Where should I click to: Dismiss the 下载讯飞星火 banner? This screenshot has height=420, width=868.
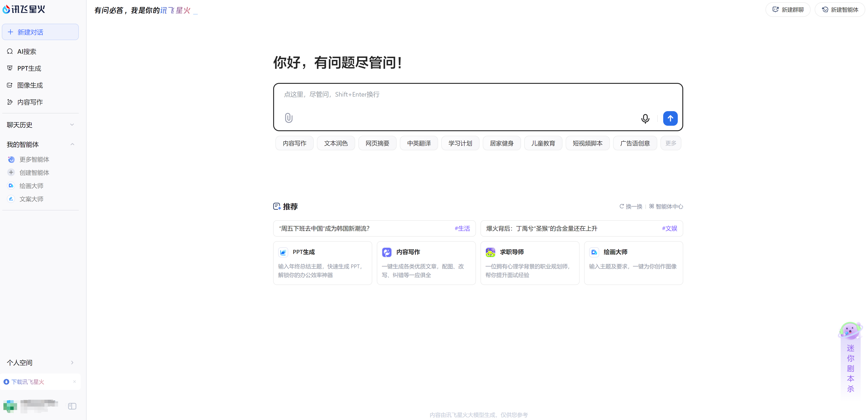coord(74,382)
